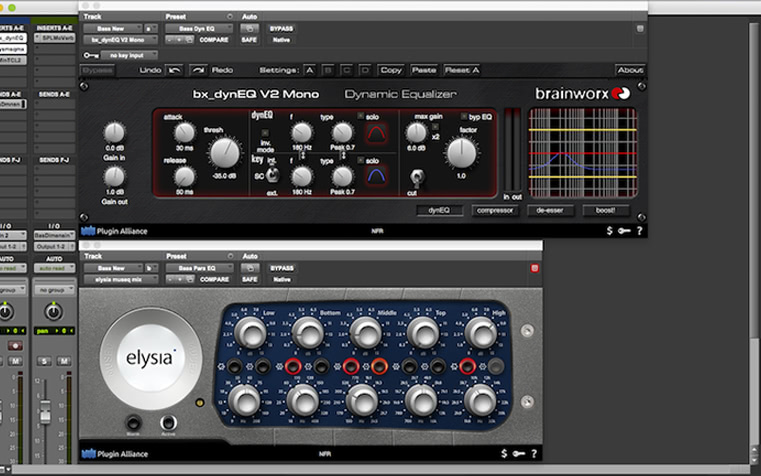The width and height of the screenshot is (761, 476).
Task: Click the Copy button in bx_dynEQ toolbar
Action: [391, 70]
